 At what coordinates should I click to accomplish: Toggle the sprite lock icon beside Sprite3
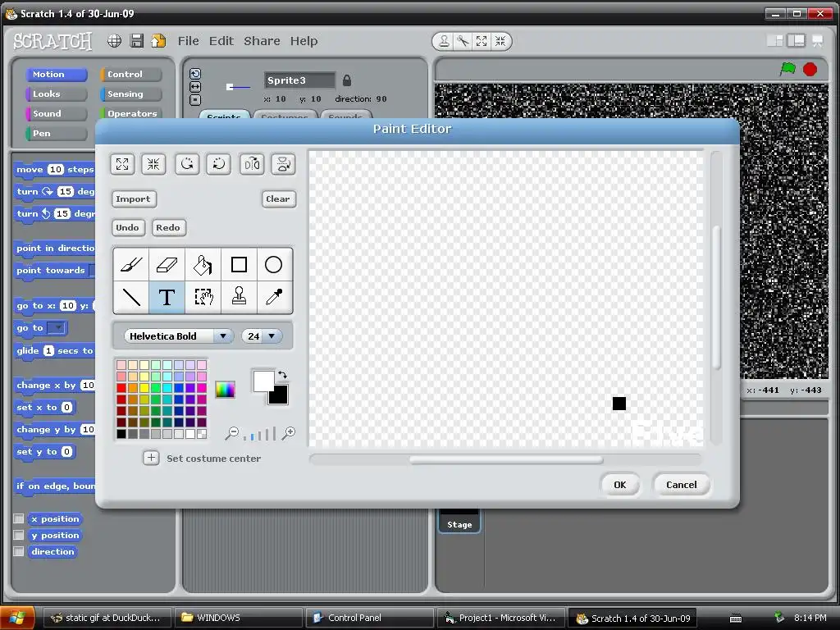(347, 80)
